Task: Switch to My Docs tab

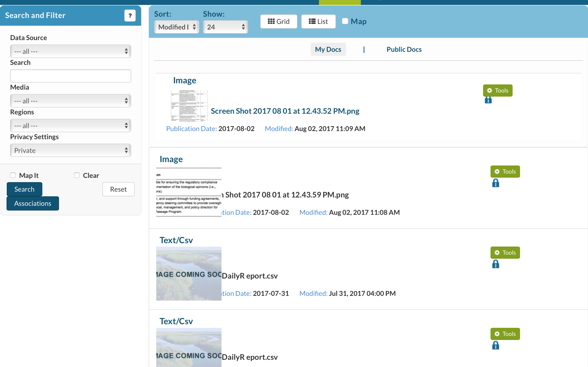Action: click(x=328, y=50)
